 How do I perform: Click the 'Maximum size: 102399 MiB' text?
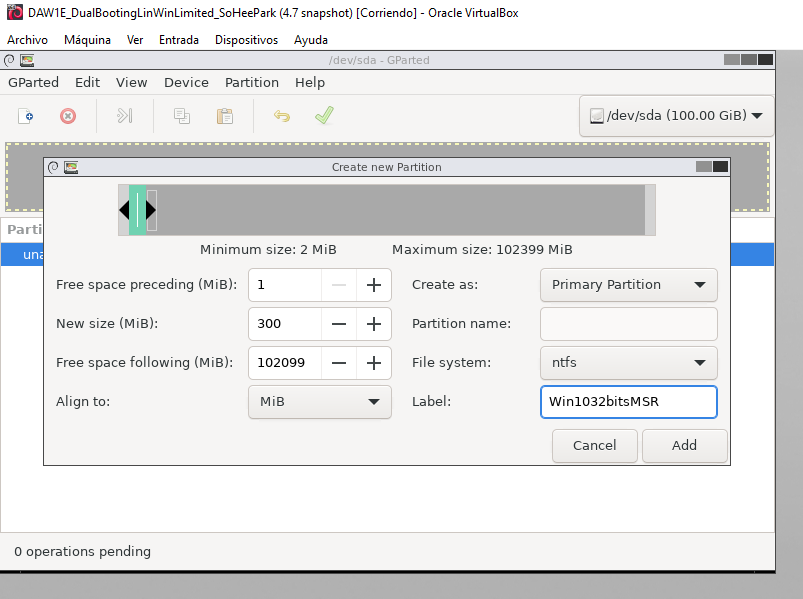482,249
